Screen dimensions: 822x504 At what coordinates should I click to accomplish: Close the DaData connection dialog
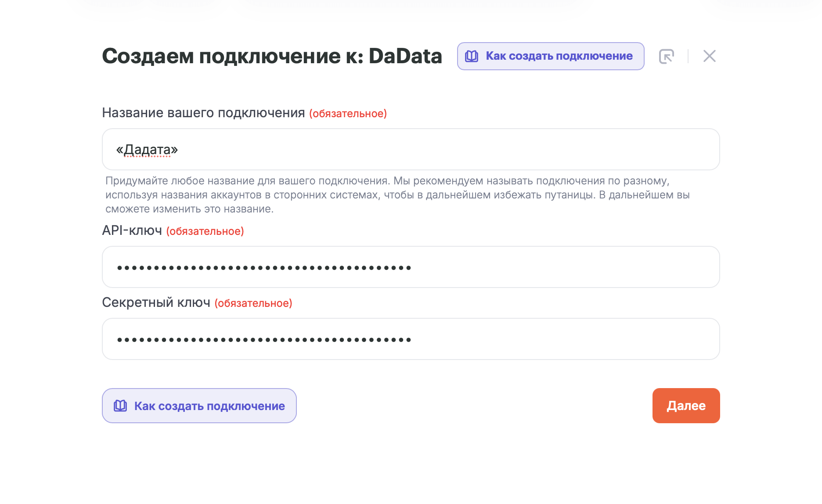pos(709,56)
